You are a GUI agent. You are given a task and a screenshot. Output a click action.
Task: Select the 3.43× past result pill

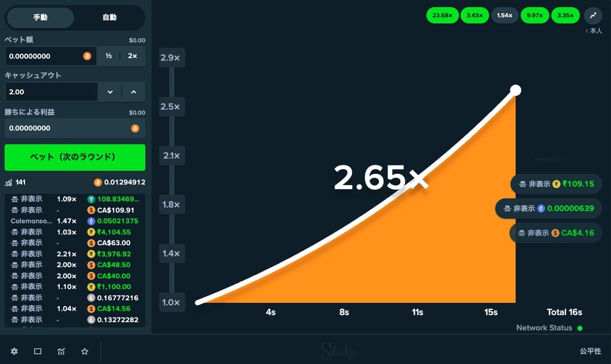475,16
